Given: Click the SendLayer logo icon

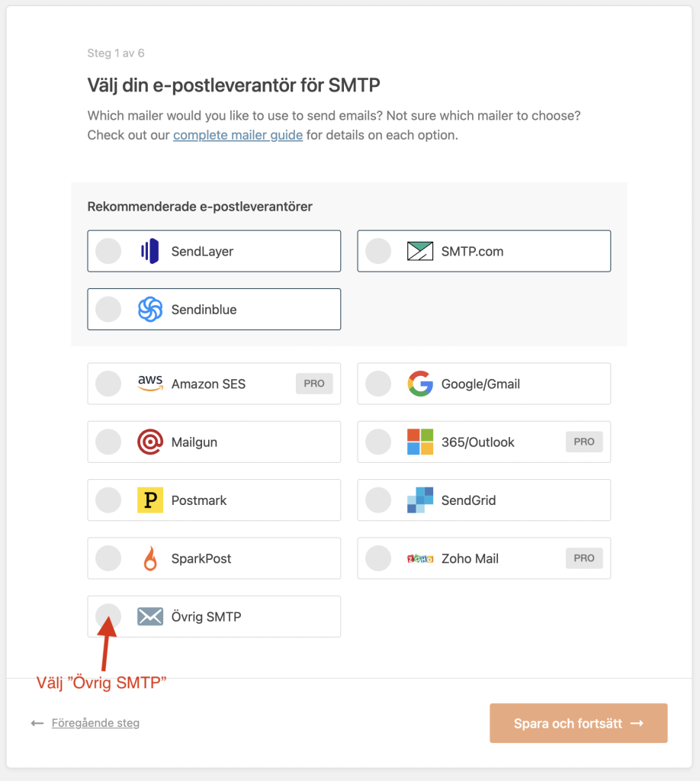Looking at the screenshot, I should (150, 251).
